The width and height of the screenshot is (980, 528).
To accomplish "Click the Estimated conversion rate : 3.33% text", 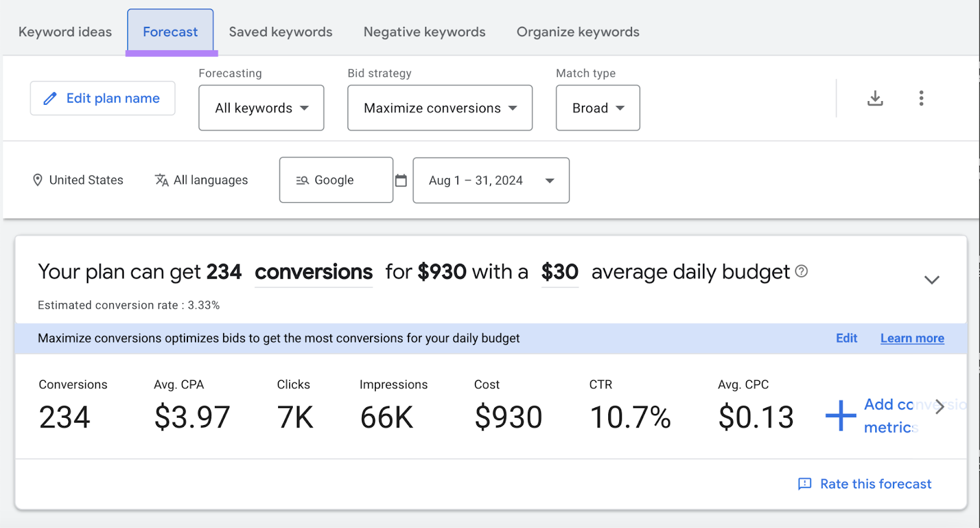I will [129, 305].
